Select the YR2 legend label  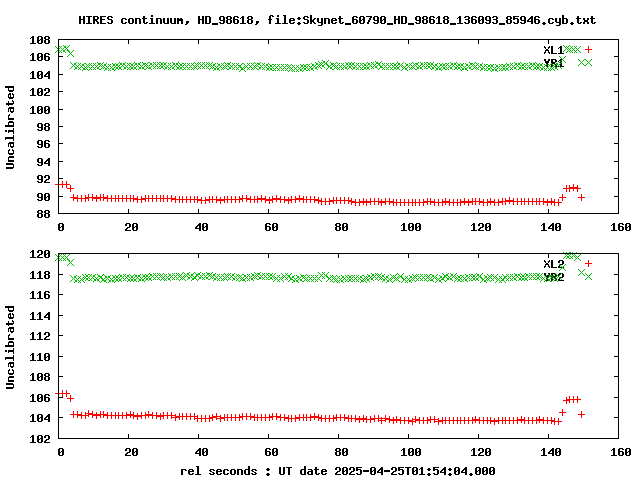click(553, 277)
